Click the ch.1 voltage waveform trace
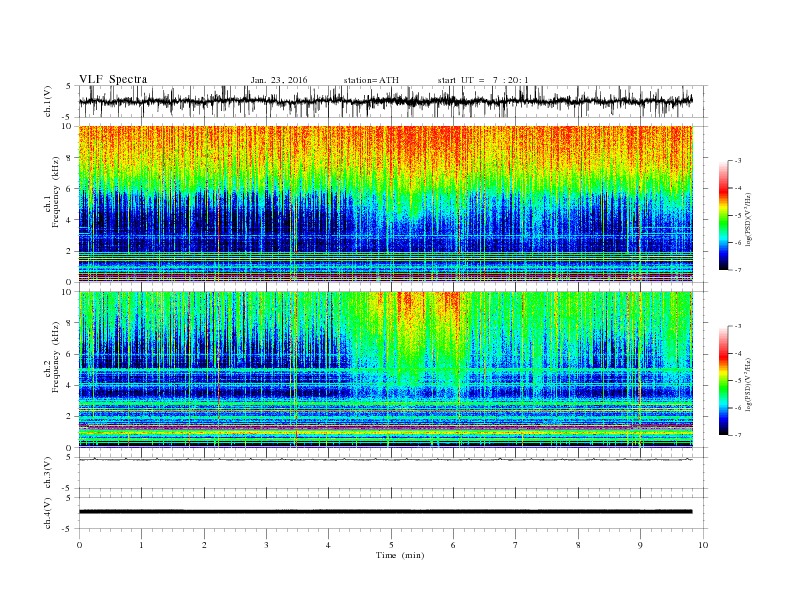792x612 pixels. pyautogui.click(x=385, y=101)
